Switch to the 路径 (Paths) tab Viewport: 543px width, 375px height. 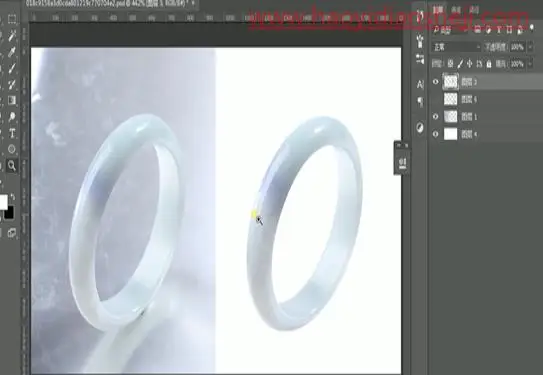point(474,10)
